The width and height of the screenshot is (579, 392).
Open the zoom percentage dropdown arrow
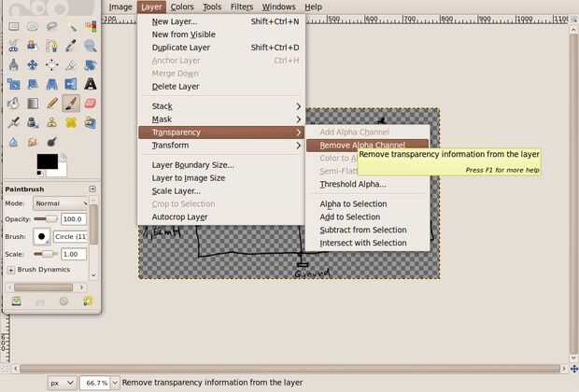(x=115, y=384)
